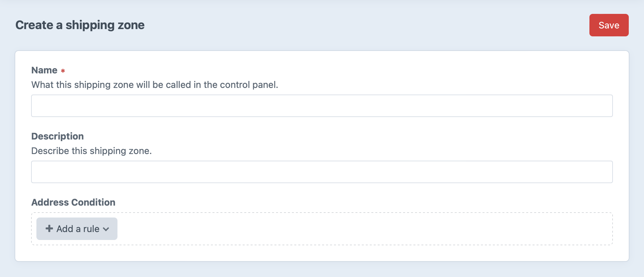The height and width of the screenshot is (277, 644).
Task: Click inside the Description input field
Action: 321,172
